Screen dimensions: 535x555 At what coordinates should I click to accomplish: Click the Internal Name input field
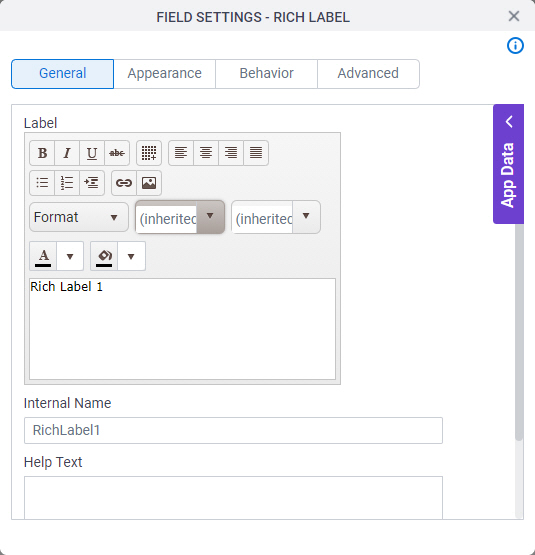point(233,430)
